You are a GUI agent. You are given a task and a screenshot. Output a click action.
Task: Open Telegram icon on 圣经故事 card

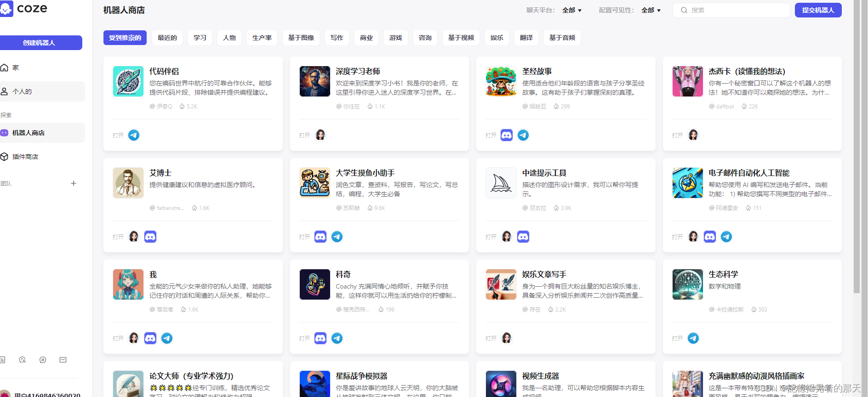click(x=523, y=135)
